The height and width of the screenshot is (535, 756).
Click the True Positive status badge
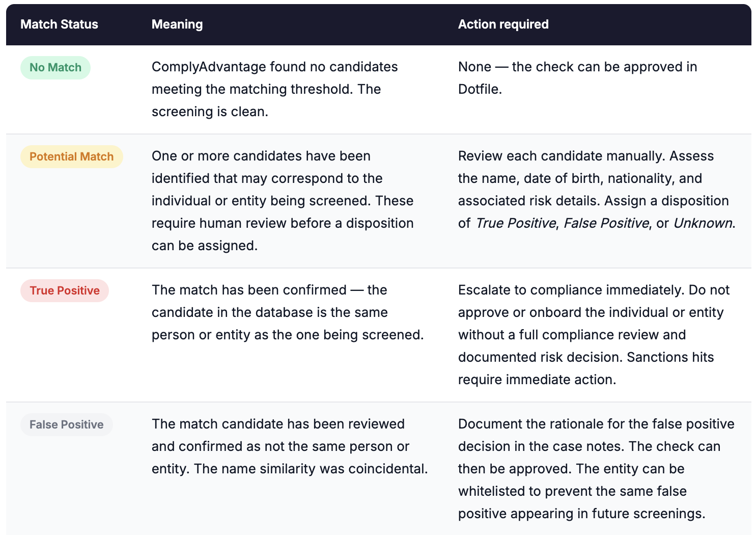65,290
